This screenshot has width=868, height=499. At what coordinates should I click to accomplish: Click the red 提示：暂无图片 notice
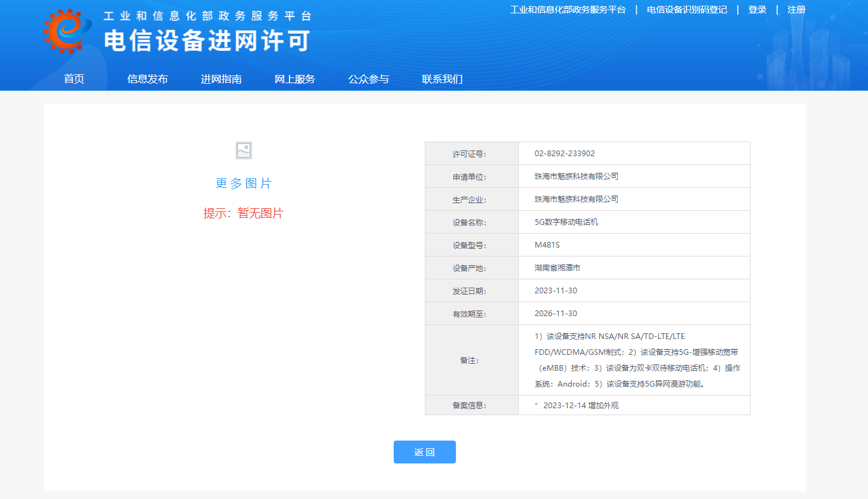pyautogui.click(x=243, y=213)
